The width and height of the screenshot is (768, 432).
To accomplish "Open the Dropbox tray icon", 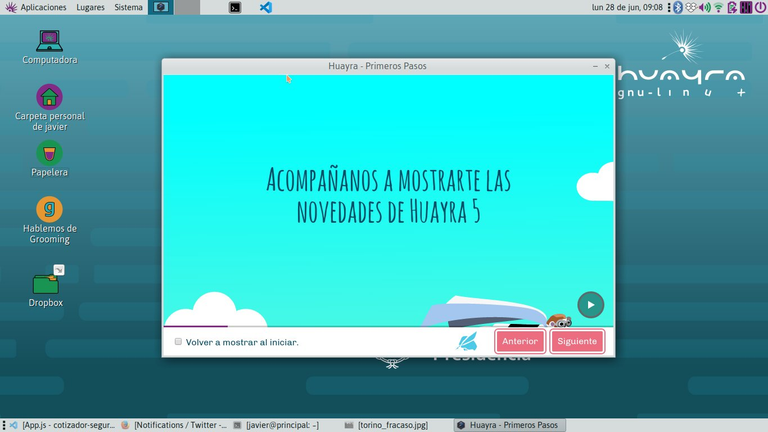I will (x=691, y=7).
